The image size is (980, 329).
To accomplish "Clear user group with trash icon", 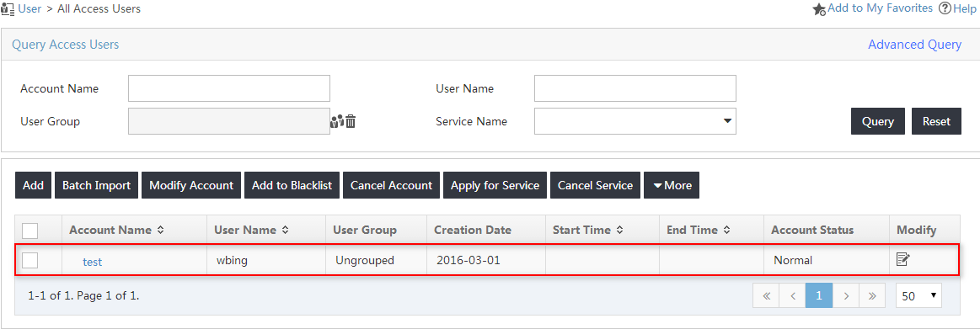I will [351, 121].
